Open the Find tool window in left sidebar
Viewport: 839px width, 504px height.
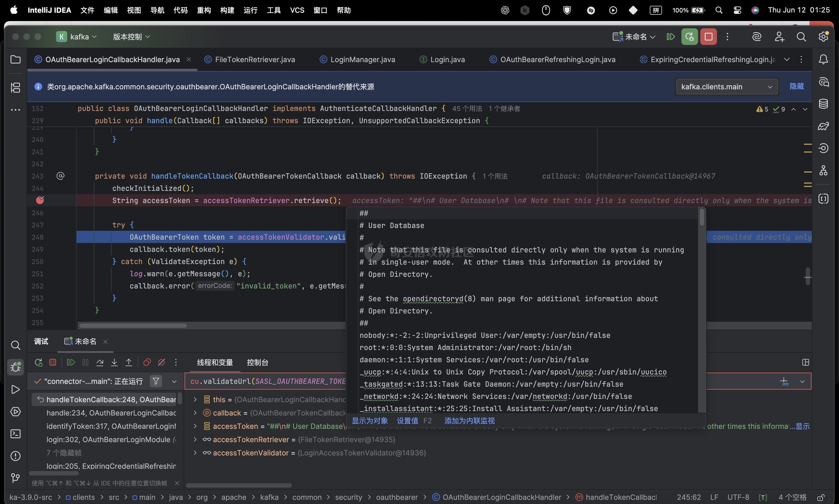click(15, 345)
